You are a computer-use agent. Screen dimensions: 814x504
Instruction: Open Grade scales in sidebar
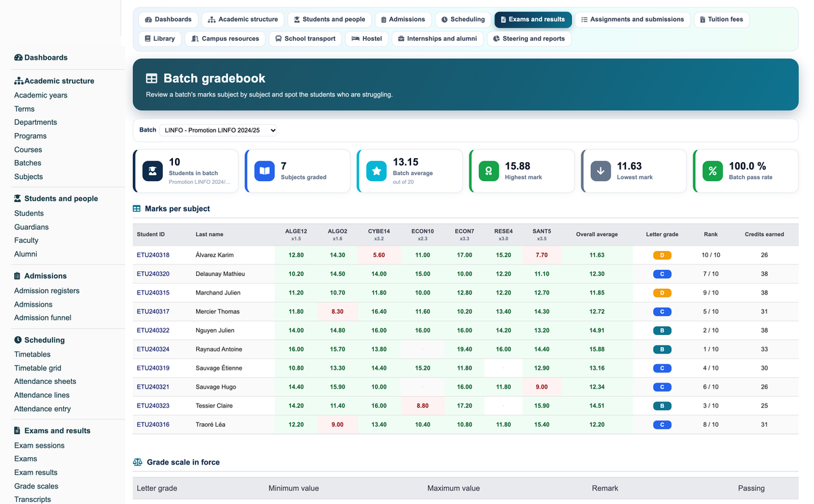pyautogui.click(x=36, y=486)
